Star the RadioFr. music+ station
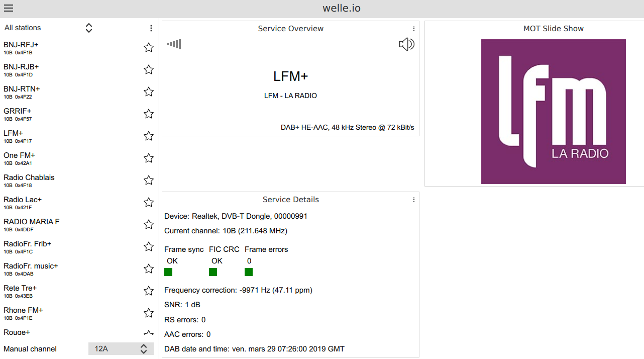This screenshot has height=359, width=644. pos(149,269)
